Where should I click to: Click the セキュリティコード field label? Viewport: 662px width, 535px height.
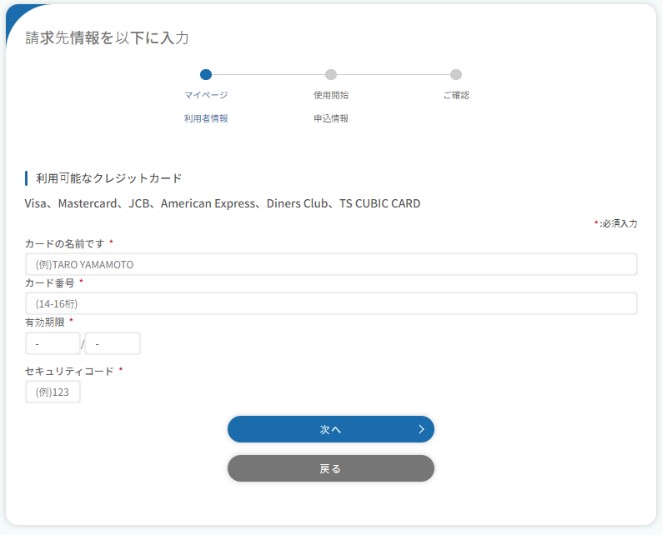(69, 370)
